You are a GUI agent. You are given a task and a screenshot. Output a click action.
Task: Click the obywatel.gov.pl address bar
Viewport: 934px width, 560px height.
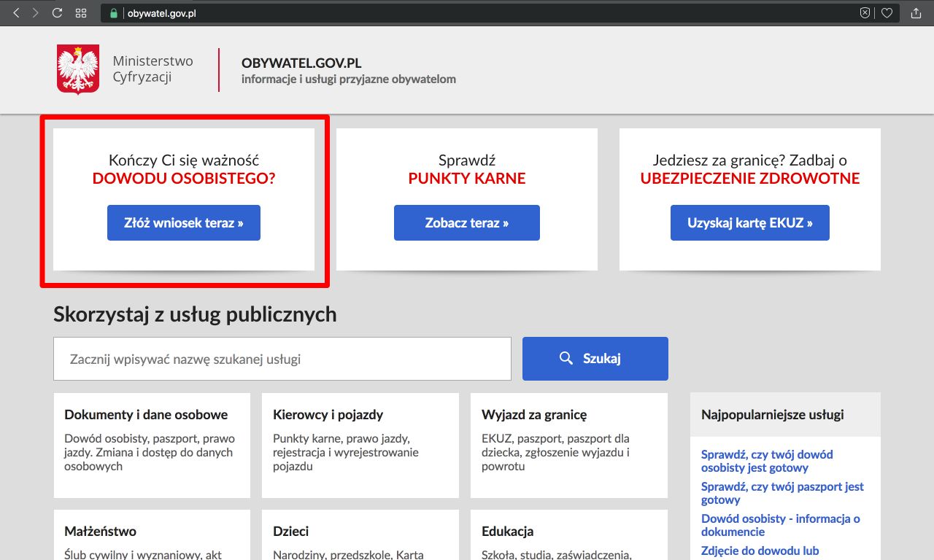pos(498,13)
